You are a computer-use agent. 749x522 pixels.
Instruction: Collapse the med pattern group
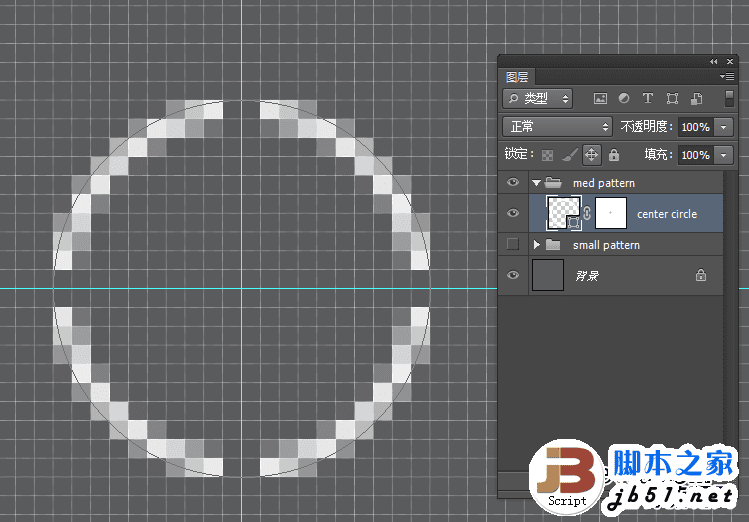pyautogui.click(x=537, y=183)
